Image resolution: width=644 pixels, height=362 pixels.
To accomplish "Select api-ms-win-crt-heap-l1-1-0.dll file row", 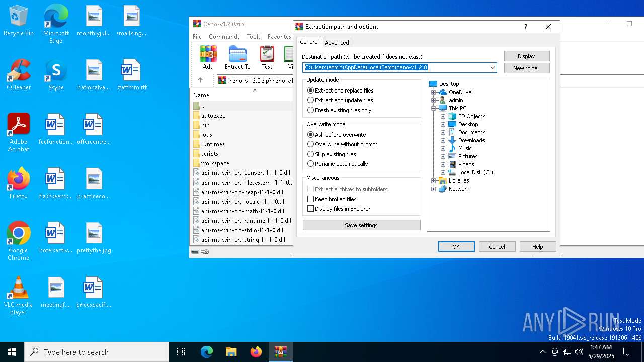I will tap(242, 192).
